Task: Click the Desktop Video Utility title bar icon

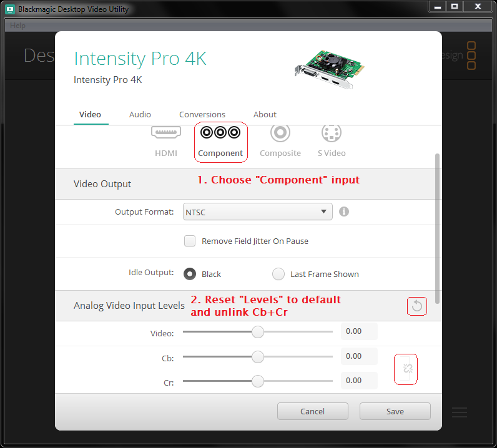Action: (x=10, y=9)
